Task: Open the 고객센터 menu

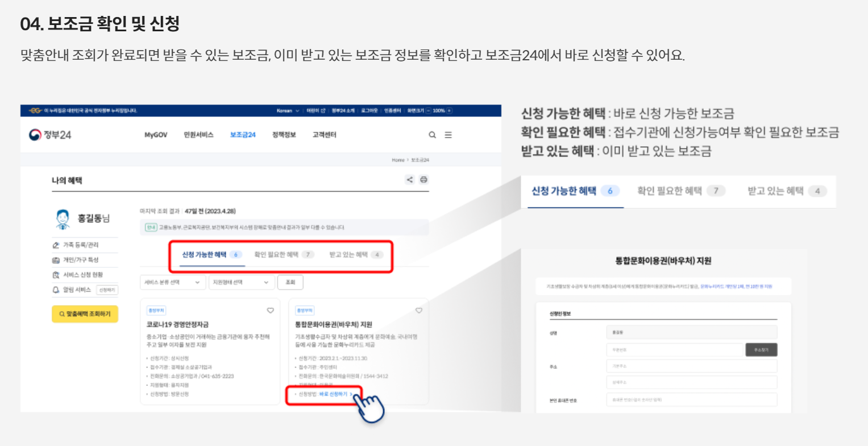Action: [325, 135]
